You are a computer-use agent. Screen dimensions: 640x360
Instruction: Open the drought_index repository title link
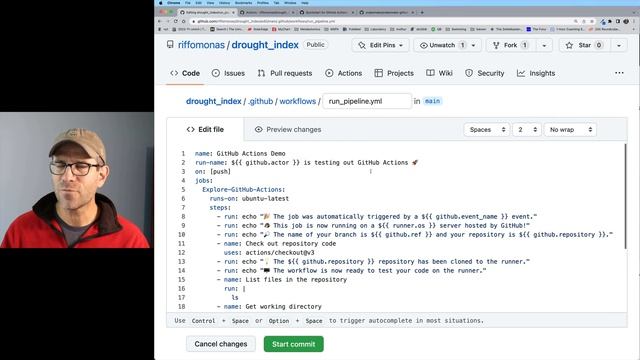point(265,45)
